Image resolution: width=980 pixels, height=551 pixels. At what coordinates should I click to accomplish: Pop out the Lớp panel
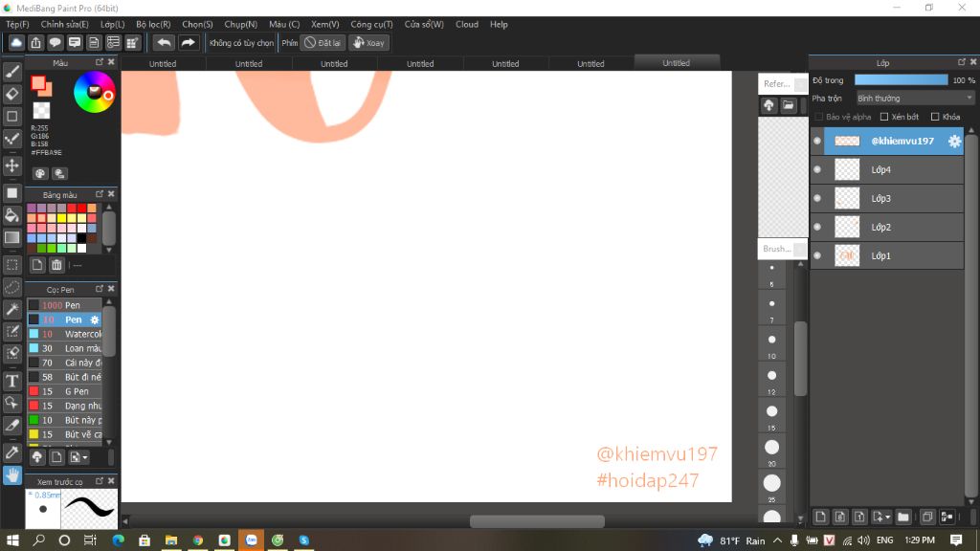[961, 62]
